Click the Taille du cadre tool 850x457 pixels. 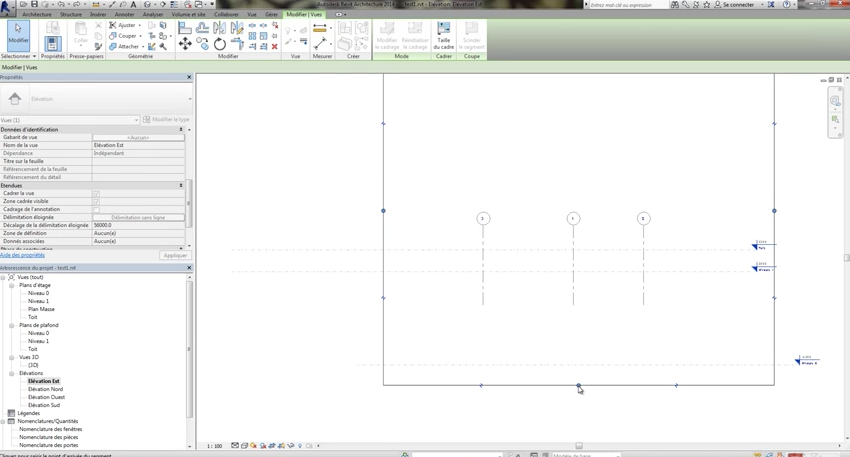[x=443, y=35]
